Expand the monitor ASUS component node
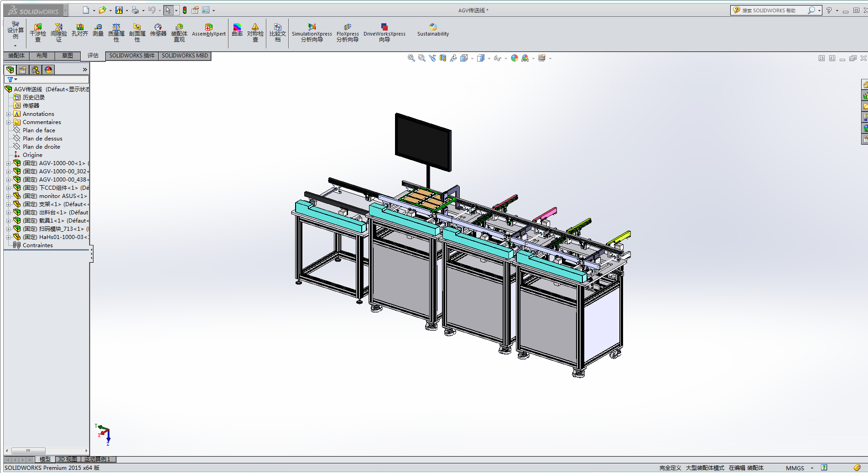Screen dimensions: 868x473 (x=8, y=196)
